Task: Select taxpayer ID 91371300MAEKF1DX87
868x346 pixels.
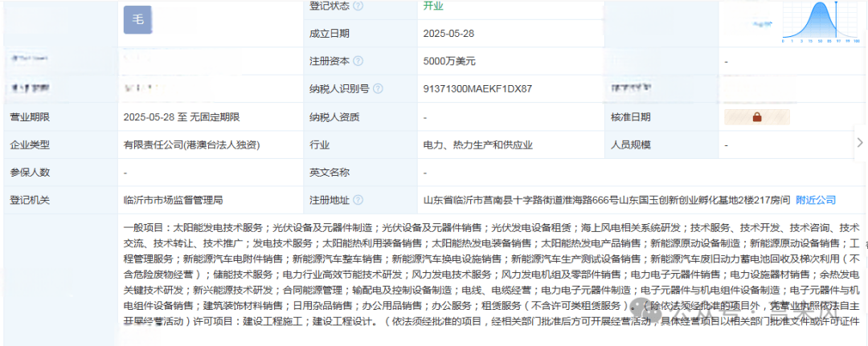Action: click(x=477, y=89)
